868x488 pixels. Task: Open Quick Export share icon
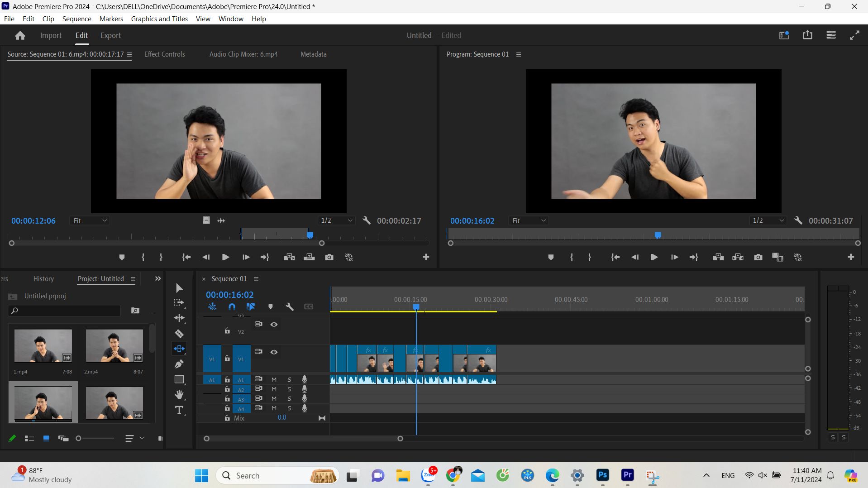pos(807,35)
